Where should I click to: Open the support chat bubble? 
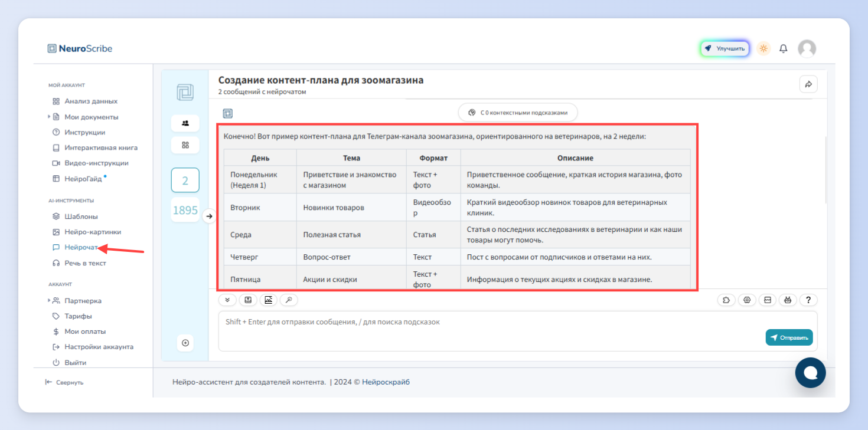tap(810, 373)
